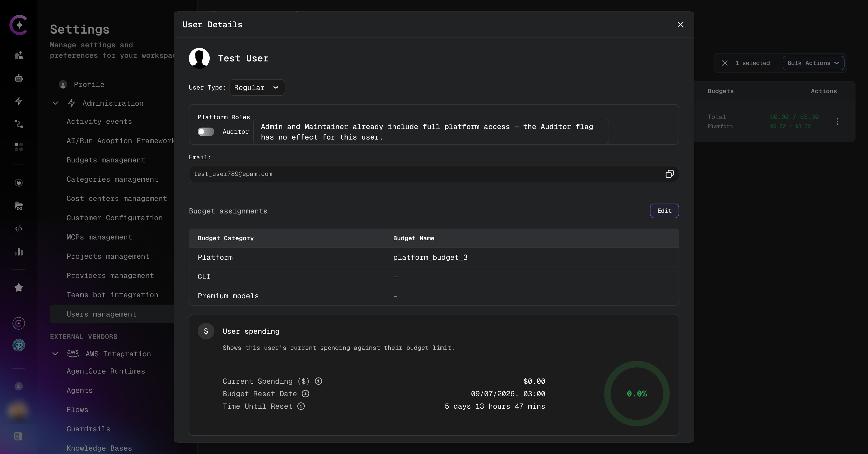This screenshot has height=454, width=868.
Task: Open the robot assistants icon in sidebar
Action: (18, 78)
